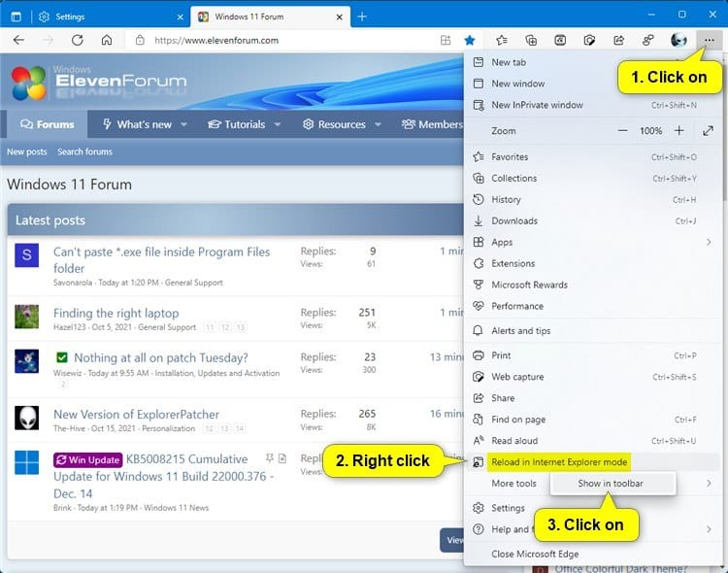Click the Windows logo avatar on KB5008215 post
This screenshot has width=728, height=573.
tap(27, 462)
